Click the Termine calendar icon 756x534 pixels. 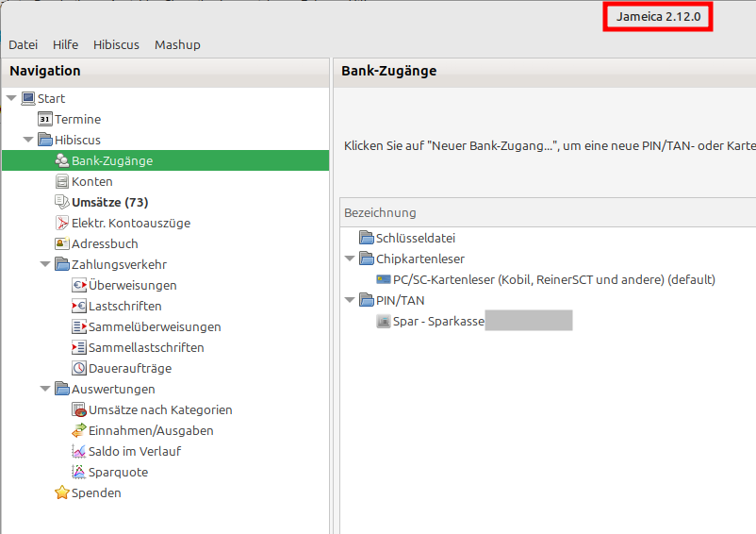pyautogui.click(x=44, y=120)
